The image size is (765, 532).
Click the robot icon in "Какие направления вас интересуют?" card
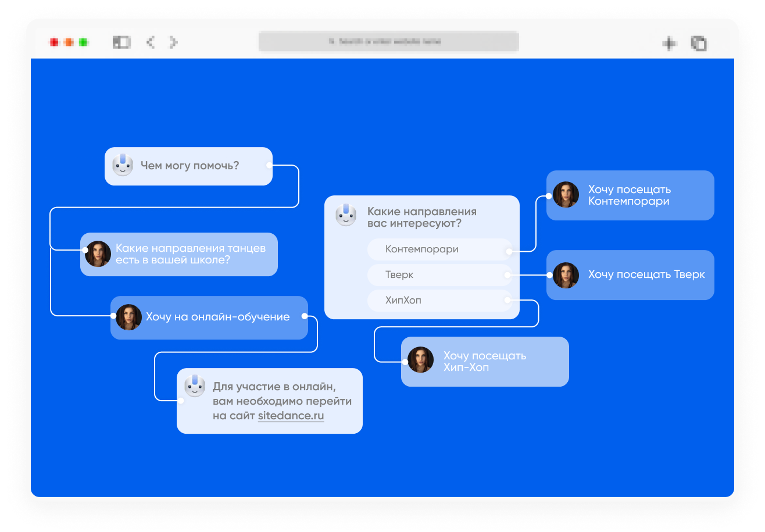tap(346, 215)
